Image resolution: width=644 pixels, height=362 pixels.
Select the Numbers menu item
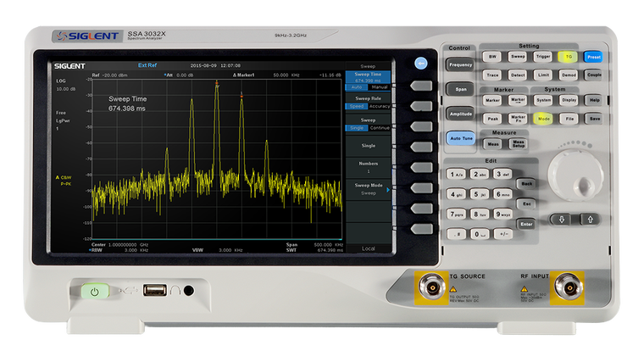coord(368,167)
